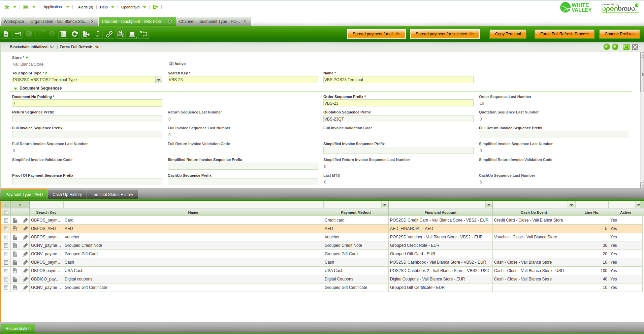Click the Copy Terminal button
The height and width of the screenshot is (334, 644).
(x=508, y=34)
